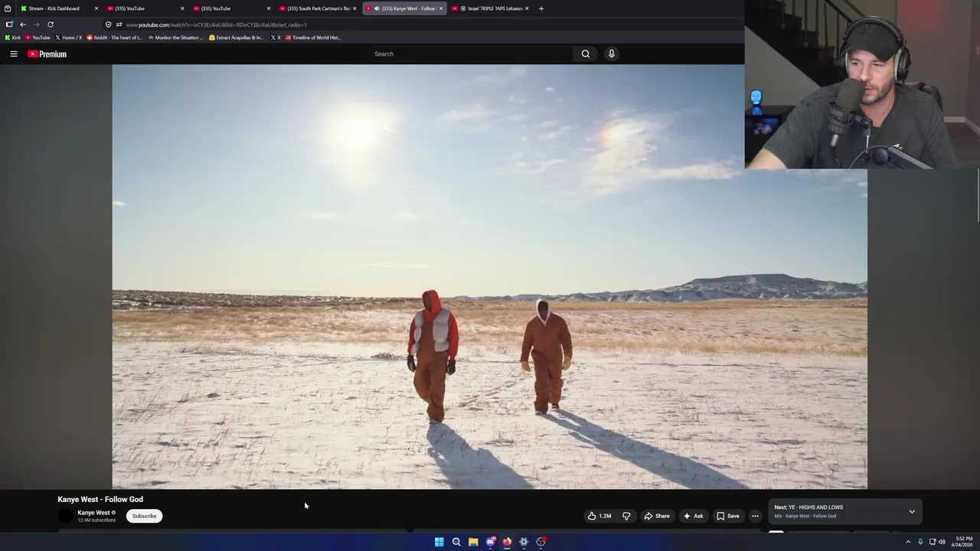This screenshot has height=551, width=980.
Task: Open OBS Studio from the taskbar
Action: pos(541,542)
